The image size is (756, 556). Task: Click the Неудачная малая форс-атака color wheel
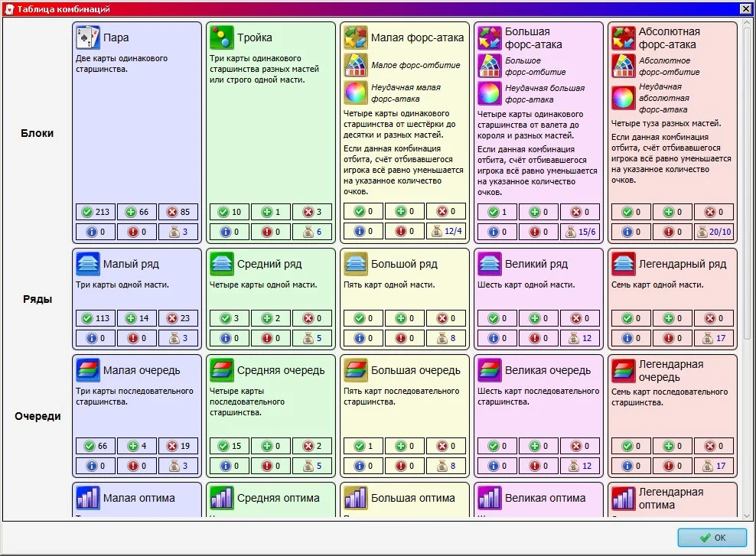(356, 93)
